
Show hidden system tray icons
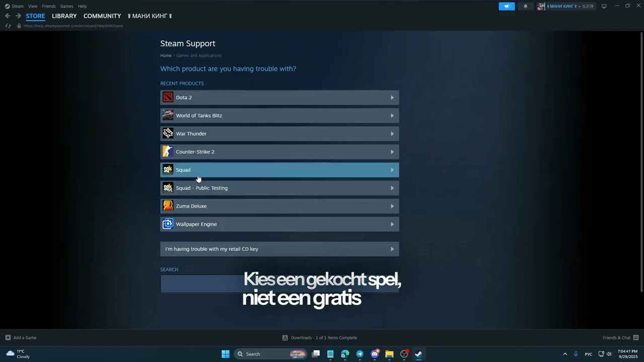click(565, 354)
